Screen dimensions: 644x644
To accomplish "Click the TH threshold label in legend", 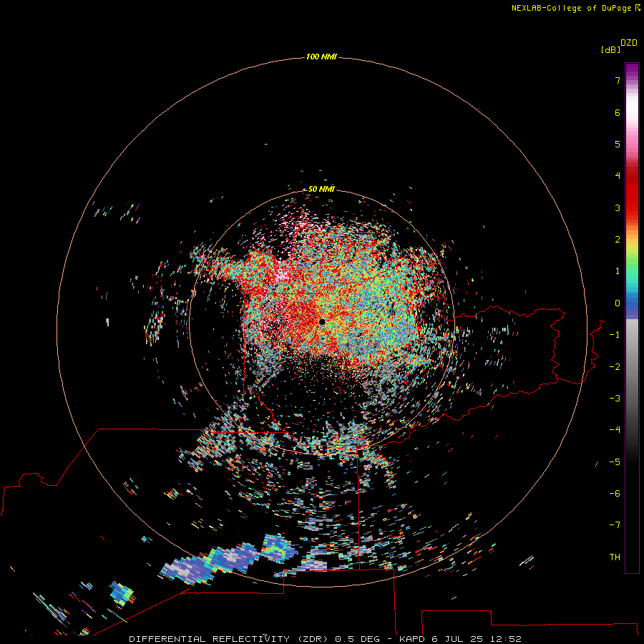I will pyautogui.click(x=615, y=557).
